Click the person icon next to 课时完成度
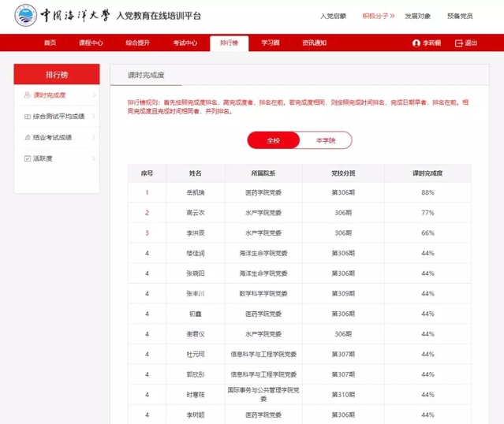The width and height of the screenshot is (504, 424). [28, 95]
